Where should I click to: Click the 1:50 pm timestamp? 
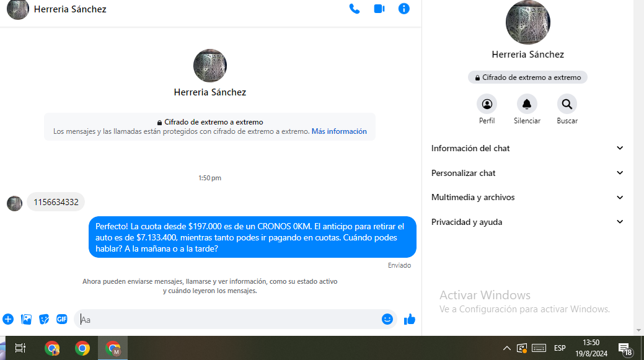point(210,178)
